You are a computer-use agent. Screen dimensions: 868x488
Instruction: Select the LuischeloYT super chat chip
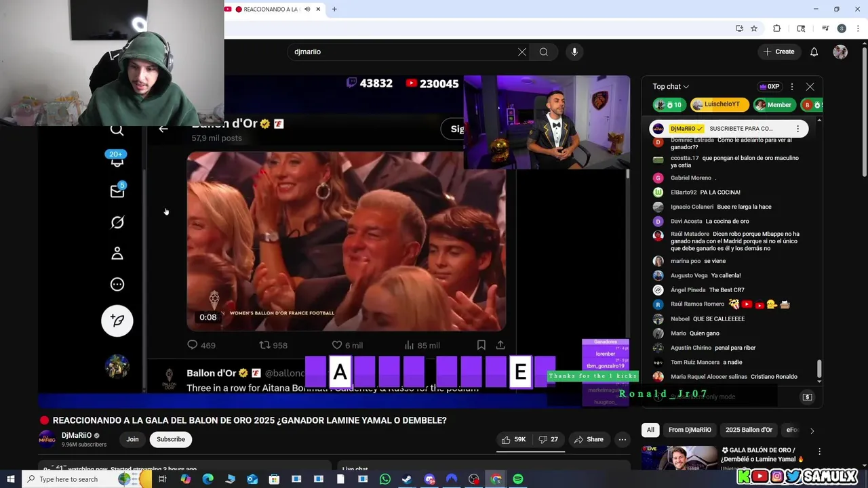pos(719,104)
